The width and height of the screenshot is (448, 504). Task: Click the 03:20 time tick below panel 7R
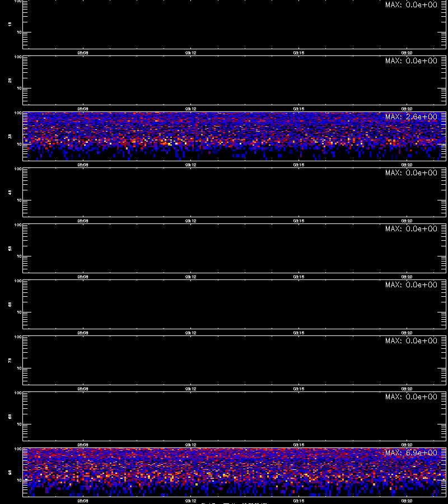pyautogui.click(x=407, y=389)
